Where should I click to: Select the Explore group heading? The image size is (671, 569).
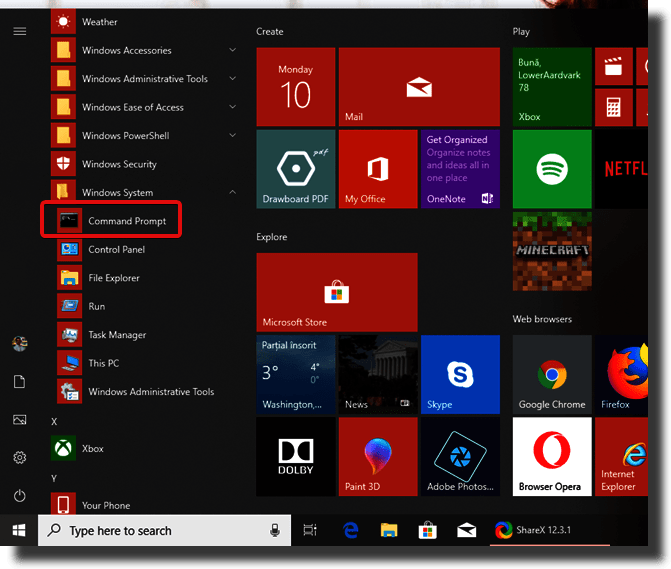[272, 237]
